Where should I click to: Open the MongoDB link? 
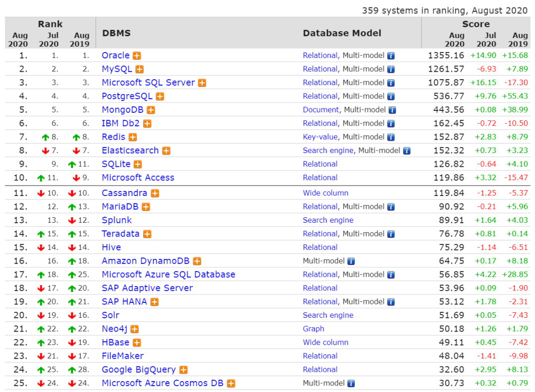(x=122, y=110)
